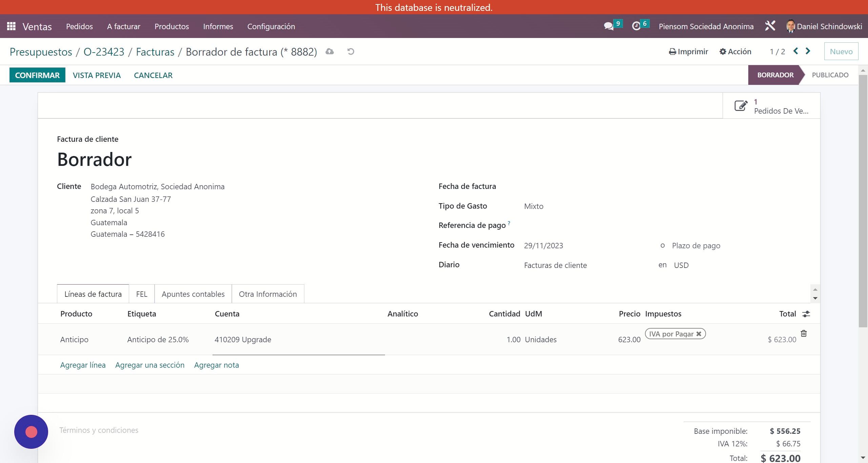Open the conversations chat icon
The image size is (868, 463).
coord(609,26)
